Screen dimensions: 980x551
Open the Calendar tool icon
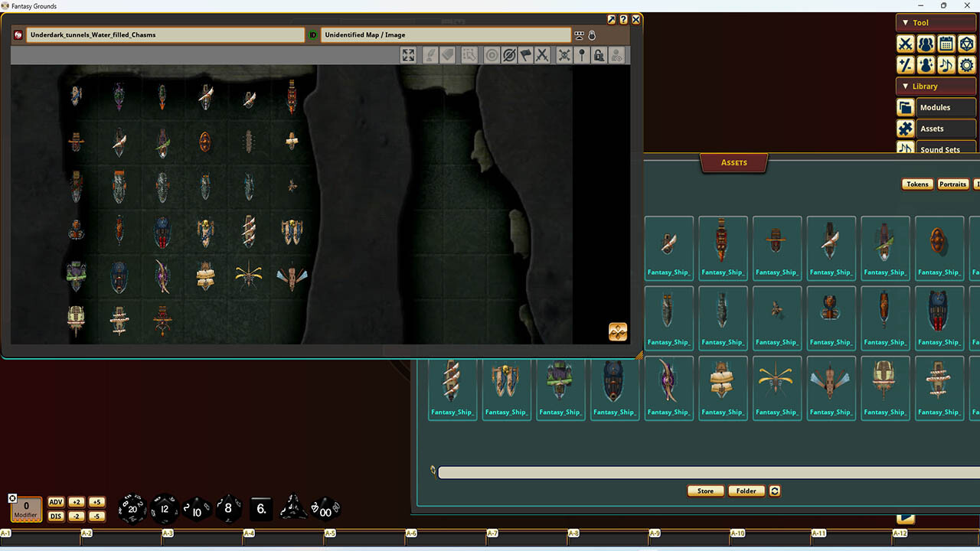pyautogui.click(x=946, y=44)
